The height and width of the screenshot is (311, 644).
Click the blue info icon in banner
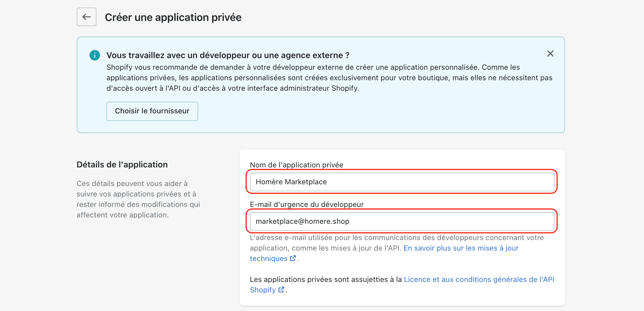(x=95, y=55)
